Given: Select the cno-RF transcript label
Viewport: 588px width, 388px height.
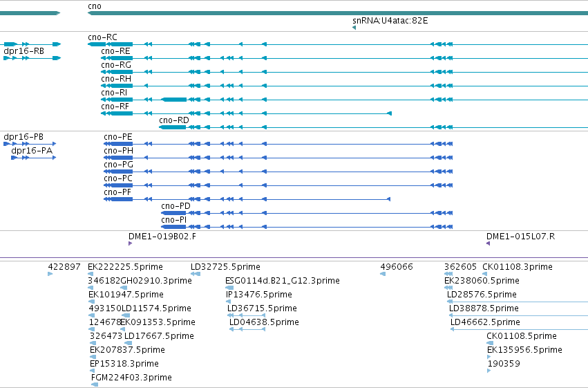Looking at the screenshot, I should pyautogui.click(x=115, y=107).
